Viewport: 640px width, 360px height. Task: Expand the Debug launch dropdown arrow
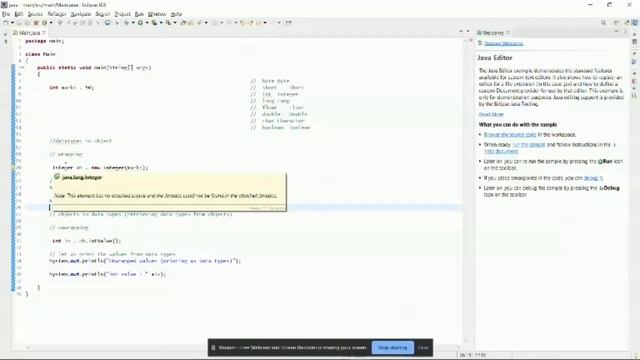point(133,23)
